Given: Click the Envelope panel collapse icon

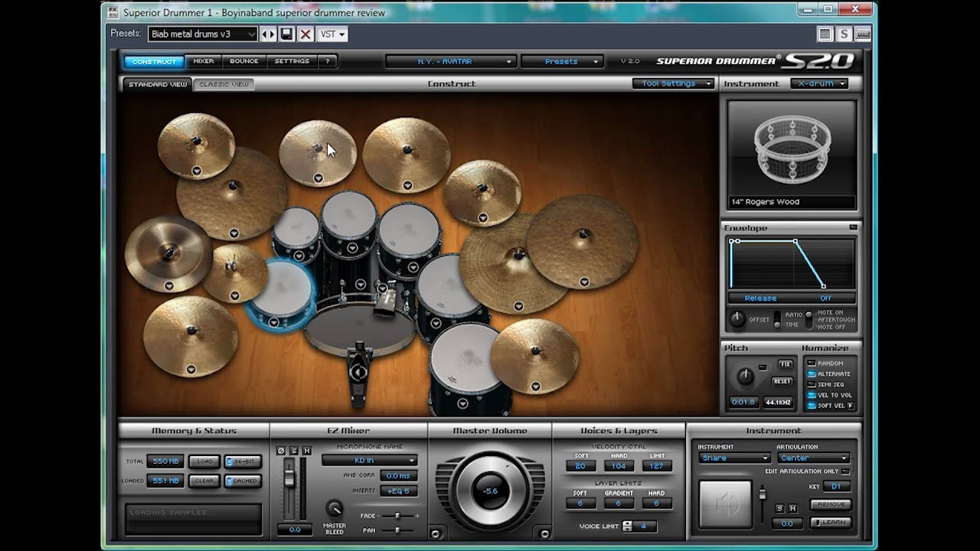Looking at the screenshot, I should [853, 227].
